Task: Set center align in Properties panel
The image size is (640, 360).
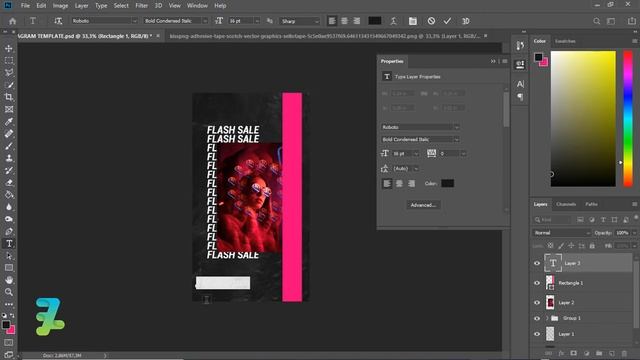Action: (x=399, y=184)
